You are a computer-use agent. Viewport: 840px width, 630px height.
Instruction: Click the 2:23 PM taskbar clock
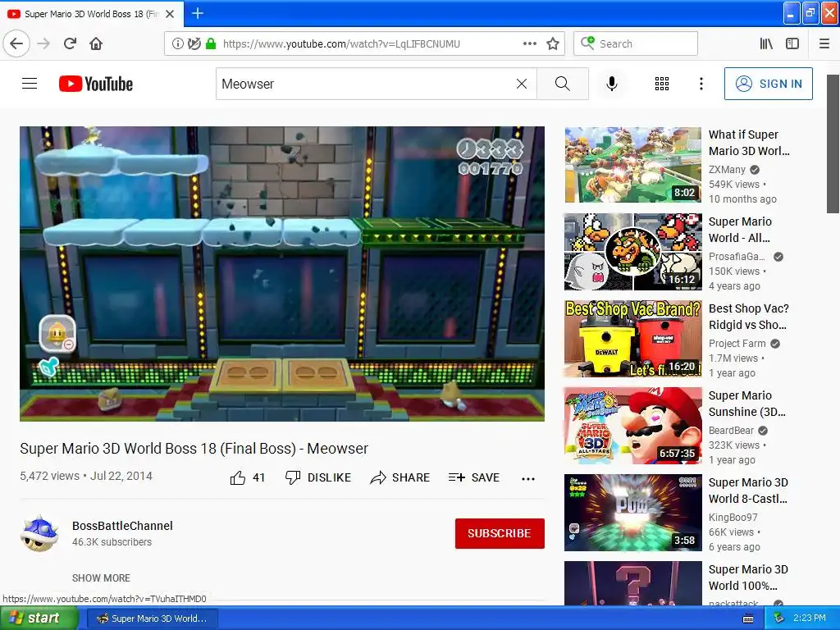tap(809, 619)
